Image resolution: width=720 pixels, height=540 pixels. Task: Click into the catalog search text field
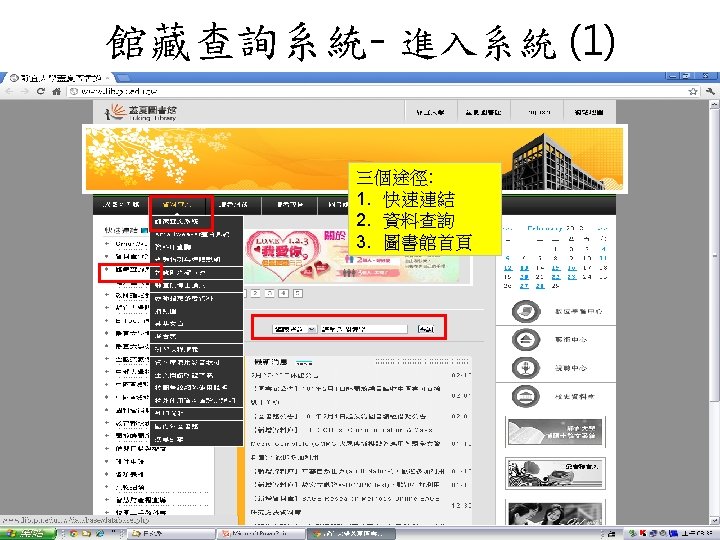click(x=364, y=329)
